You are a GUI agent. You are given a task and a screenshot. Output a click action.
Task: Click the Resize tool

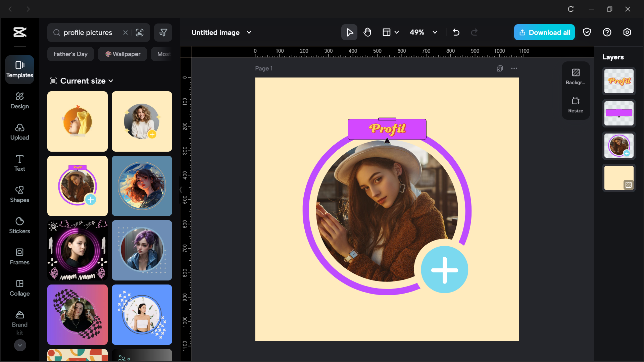point(576,105)
